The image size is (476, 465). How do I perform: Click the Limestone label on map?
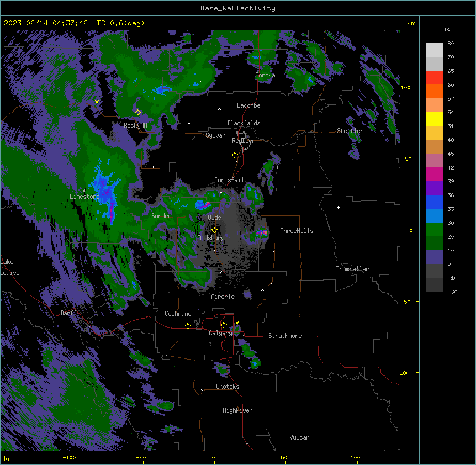point(84,197)
